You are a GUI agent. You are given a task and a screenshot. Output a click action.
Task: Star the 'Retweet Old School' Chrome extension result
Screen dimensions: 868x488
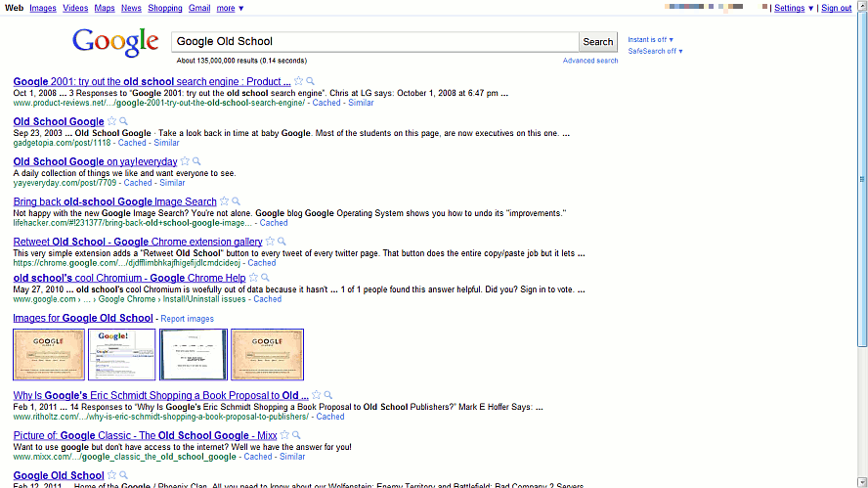pyautogui.click(x=270, y=241)
